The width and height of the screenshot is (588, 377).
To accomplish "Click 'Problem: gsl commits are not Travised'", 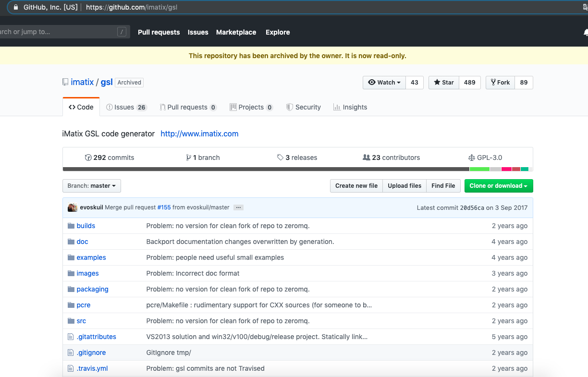I will pyautogui.click(x=205, y=368).
